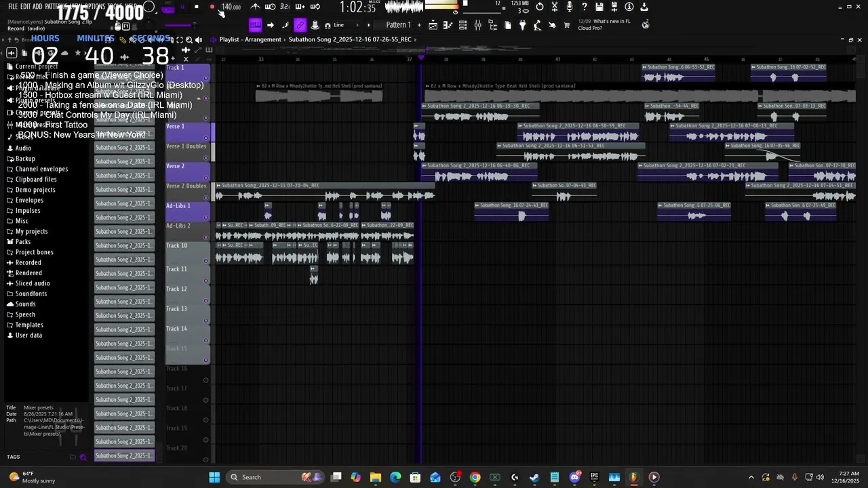The image size is (868, 488).
Task: Click the stop playback button
Action: (x=197, y=7)
